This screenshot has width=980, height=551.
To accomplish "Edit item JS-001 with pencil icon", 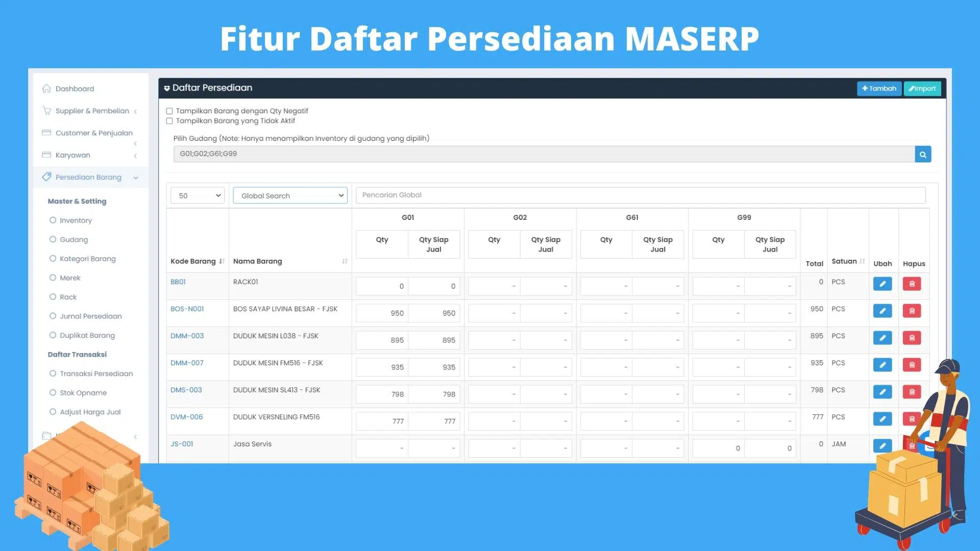I will click(883, 446).
